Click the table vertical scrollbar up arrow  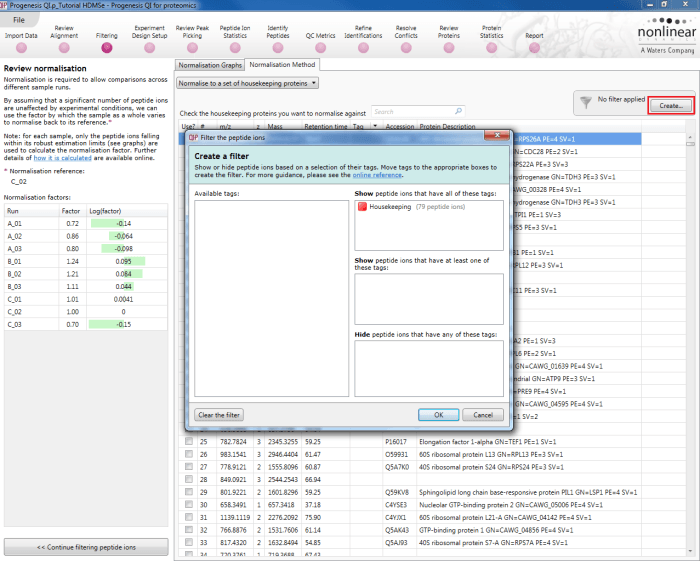tap(690, 137)
